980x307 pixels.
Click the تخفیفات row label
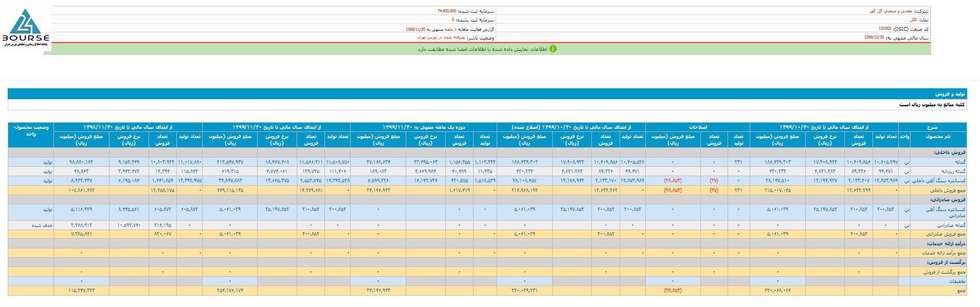[x=957, y=281]
